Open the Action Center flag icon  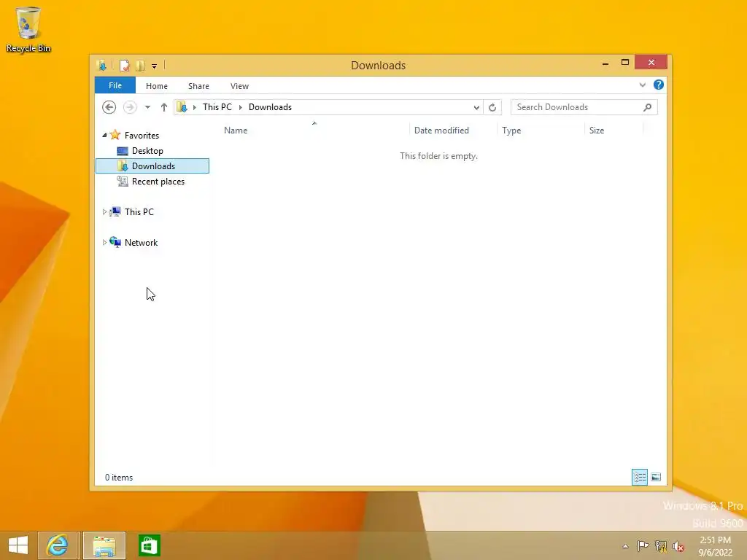pos(643,545)
